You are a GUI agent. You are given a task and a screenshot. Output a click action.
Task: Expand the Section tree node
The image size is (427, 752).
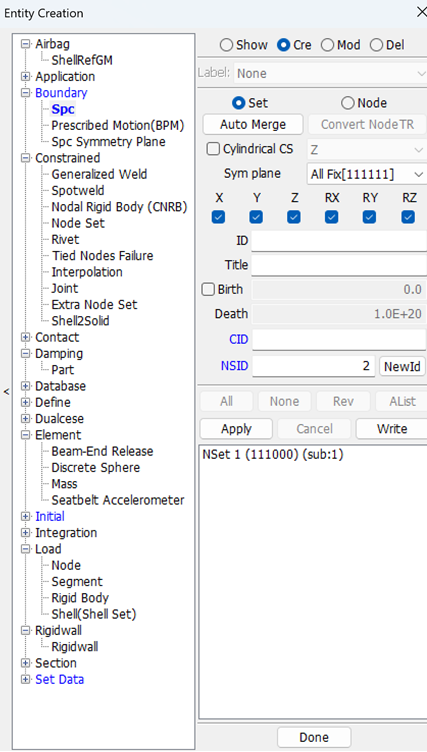[25, 664]
